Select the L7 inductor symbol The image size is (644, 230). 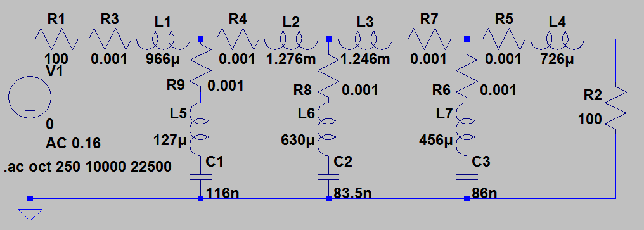[x=466, y=129]
